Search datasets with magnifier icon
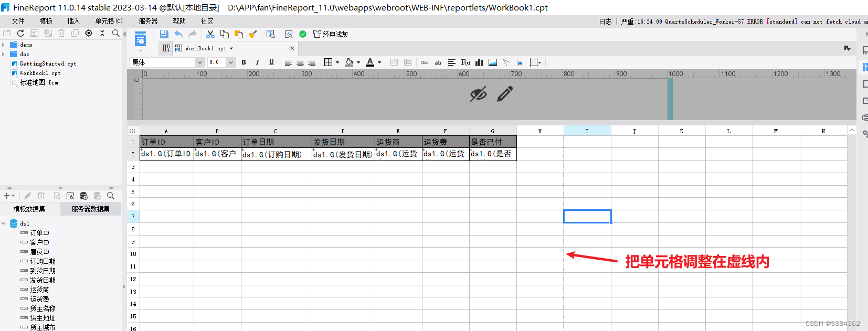Image resolution: width=868 pixels, height=331 pixels. 111,196
